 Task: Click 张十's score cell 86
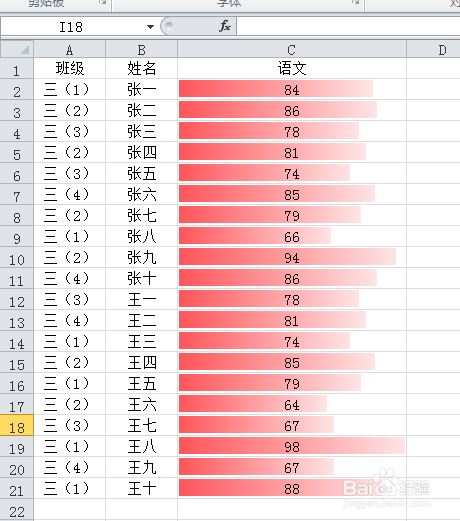292,279
